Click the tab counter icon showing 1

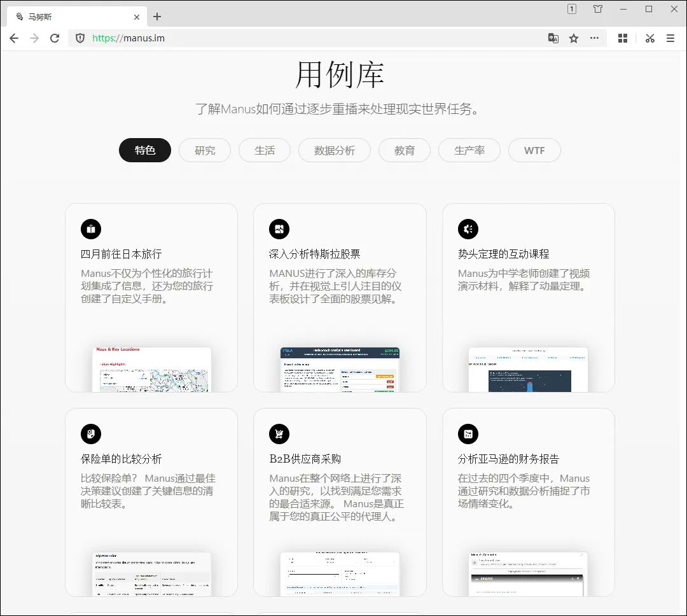click(572, 9)
